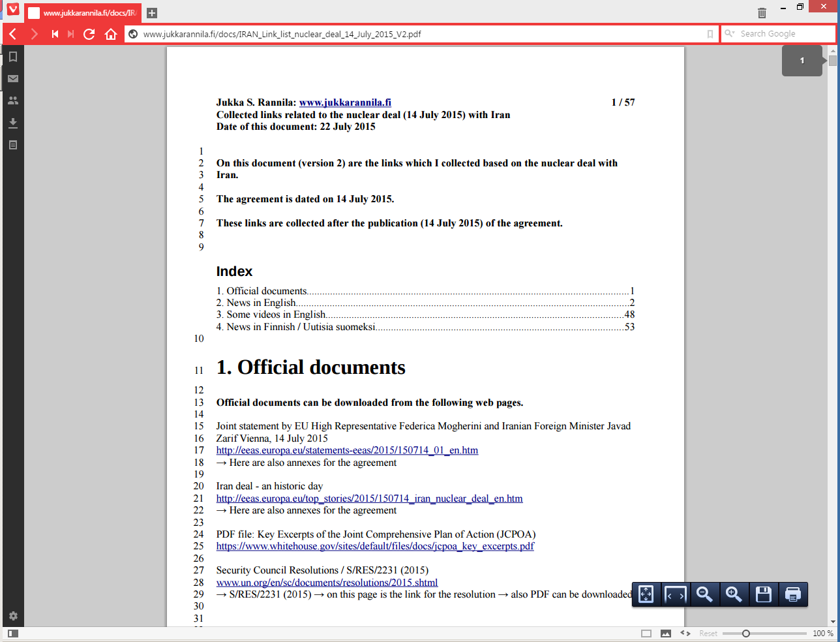Click the "Index" heading
The width and height of the screenshot is (840, 642).
[x=234, y=271]
